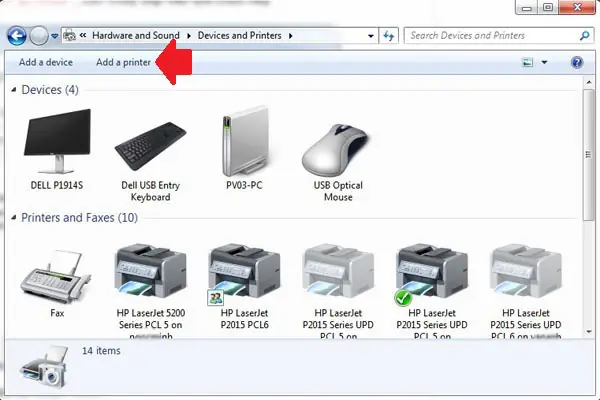Click the refresh button beside address bar

(389, 36)
